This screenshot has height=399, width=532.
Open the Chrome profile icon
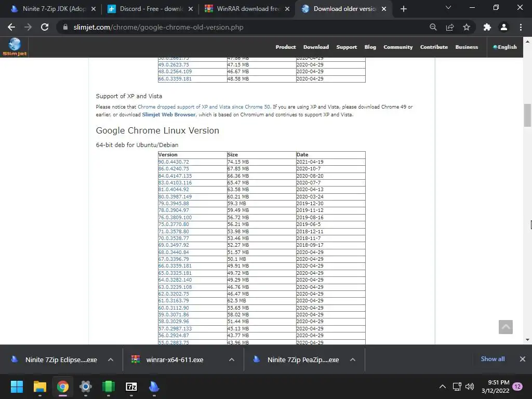coord(504,27)
